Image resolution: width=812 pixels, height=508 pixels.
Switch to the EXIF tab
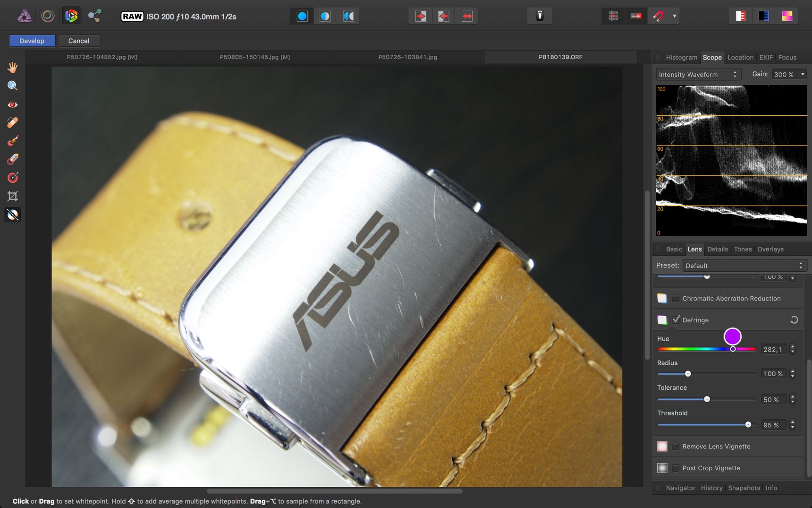[x=766, y=57]
